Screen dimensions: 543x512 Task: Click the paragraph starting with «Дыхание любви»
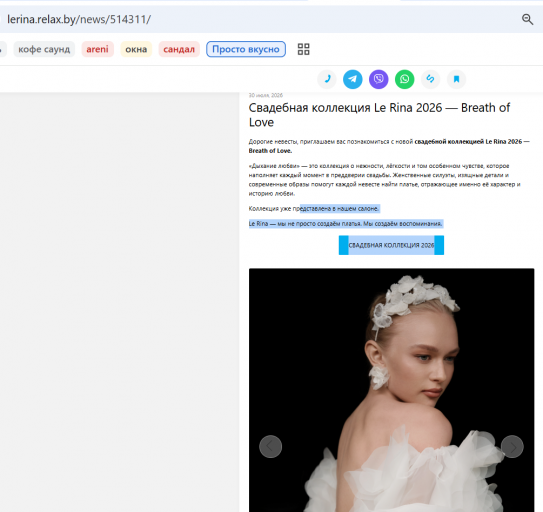(x=384, y=179)
